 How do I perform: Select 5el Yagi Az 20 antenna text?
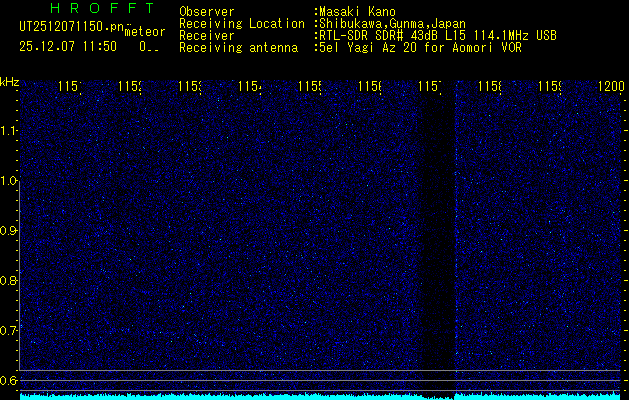point(420,48)
